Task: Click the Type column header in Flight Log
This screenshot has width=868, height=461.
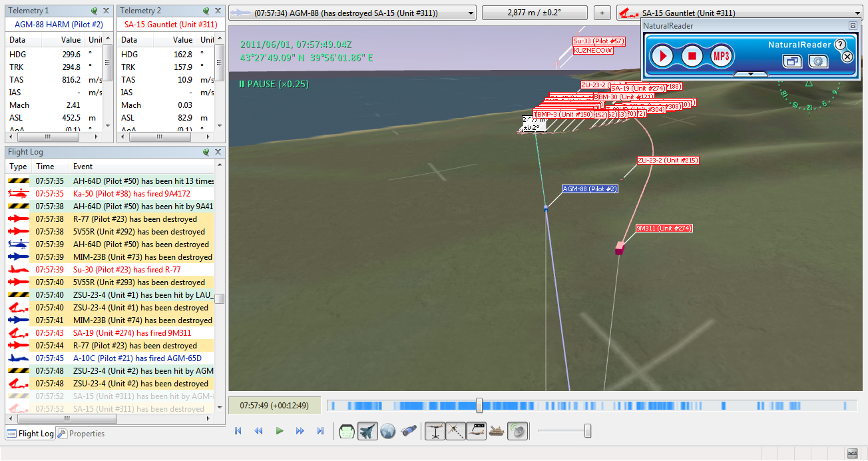Action: point(19,167)
